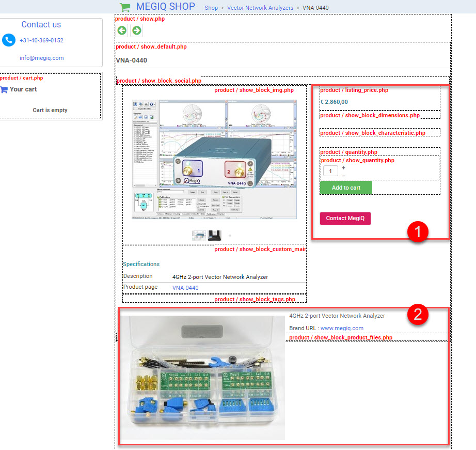
Task: Select first product thumbnail under image
Action: click(x=199, y=235)
